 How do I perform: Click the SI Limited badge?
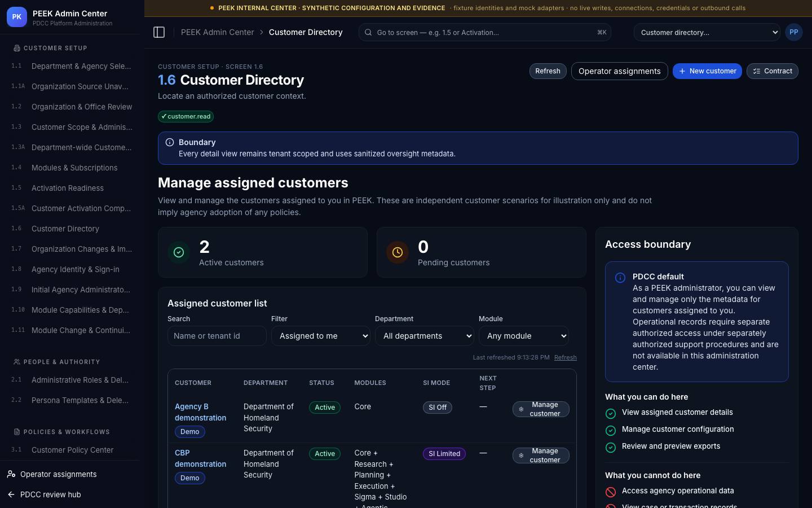pos(444,454)
